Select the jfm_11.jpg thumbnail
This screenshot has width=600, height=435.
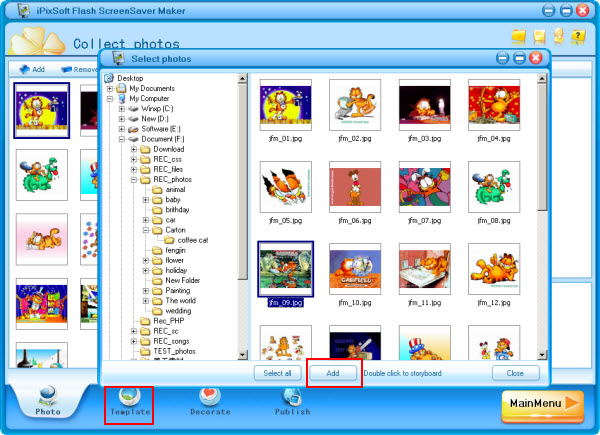click(x=425, y=269)
